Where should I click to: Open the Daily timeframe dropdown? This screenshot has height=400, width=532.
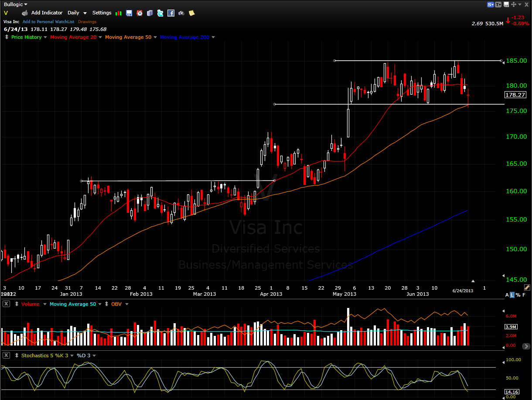tap(77, 13)
